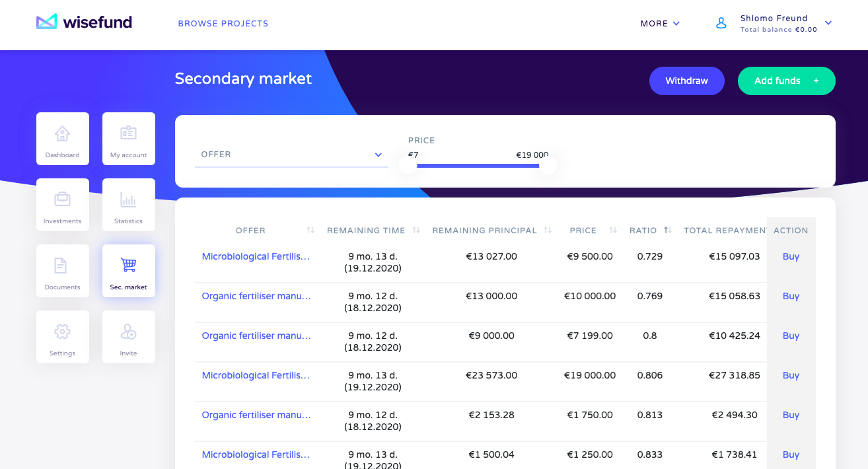Buy the €7 199.00 Organic fertiliser offer

(791, 336)
